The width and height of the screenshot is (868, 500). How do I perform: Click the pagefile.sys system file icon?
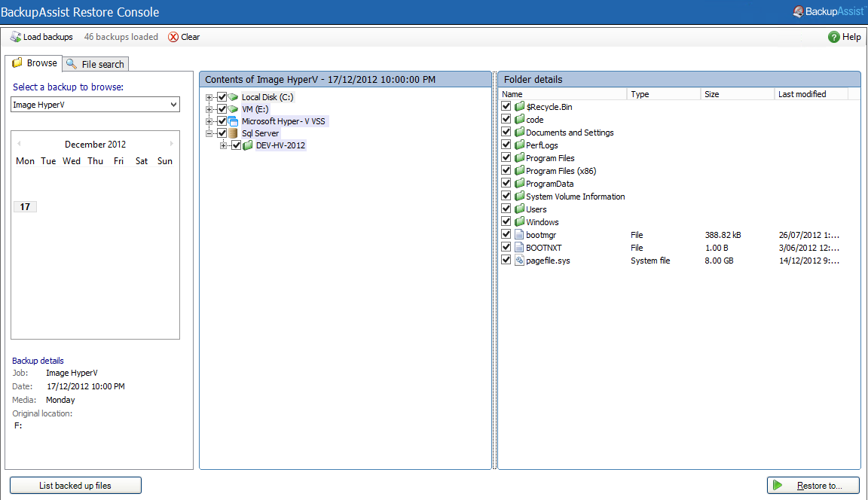click(519, 261)
